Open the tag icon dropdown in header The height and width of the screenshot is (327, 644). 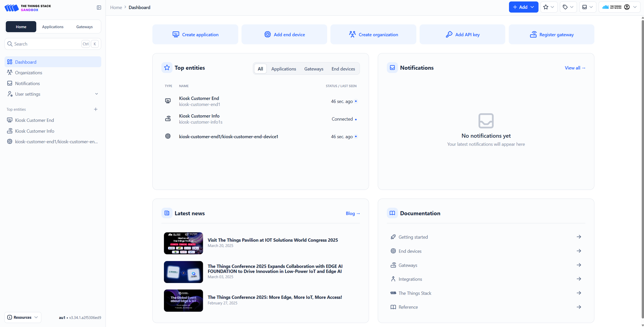point(568,7)
